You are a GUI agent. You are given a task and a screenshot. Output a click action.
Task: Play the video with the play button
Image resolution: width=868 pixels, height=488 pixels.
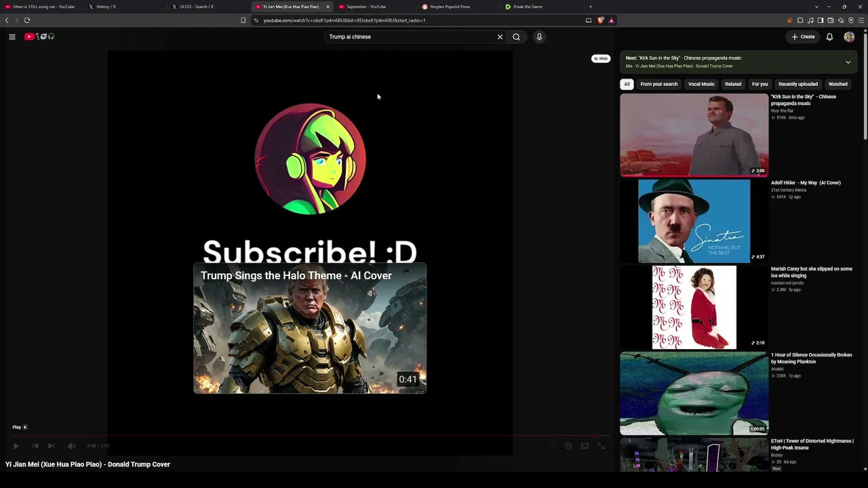click(x=16, y=446)
